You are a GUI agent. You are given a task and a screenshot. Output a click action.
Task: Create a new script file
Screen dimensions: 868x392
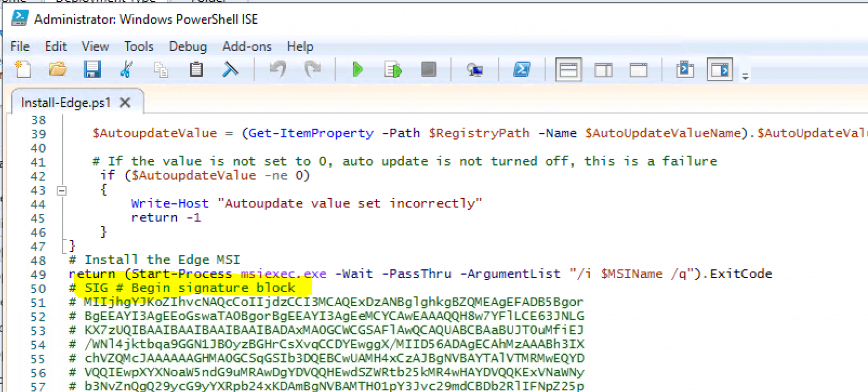23,69
